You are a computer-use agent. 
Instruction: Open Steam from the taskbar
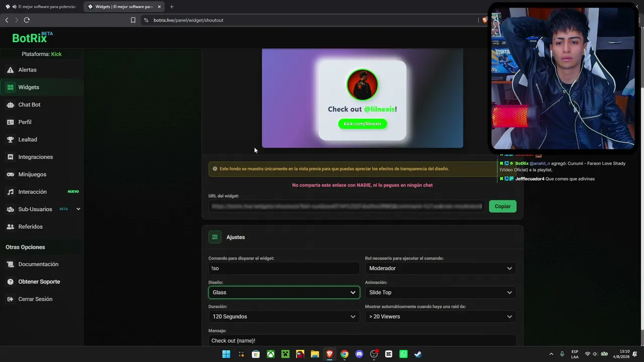(418, 354)
